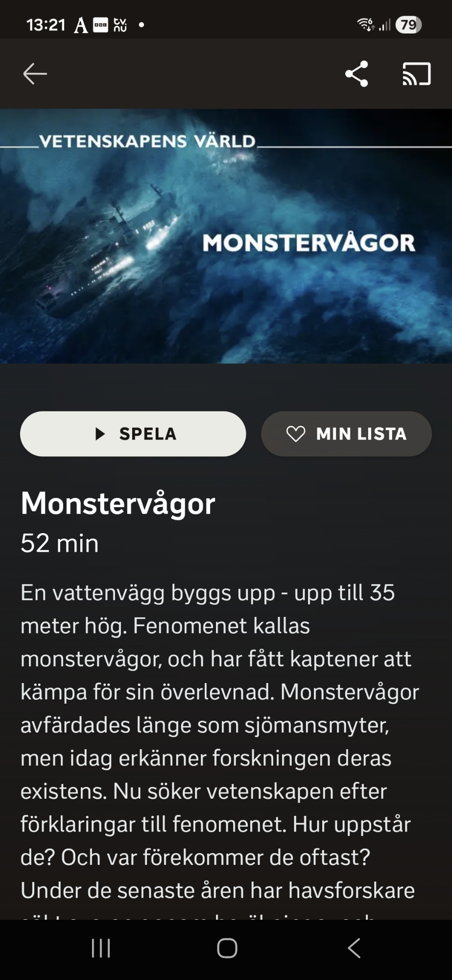The image size is (452, 980).
Task: Tap the font A notification icon
Action: (81, 24)
